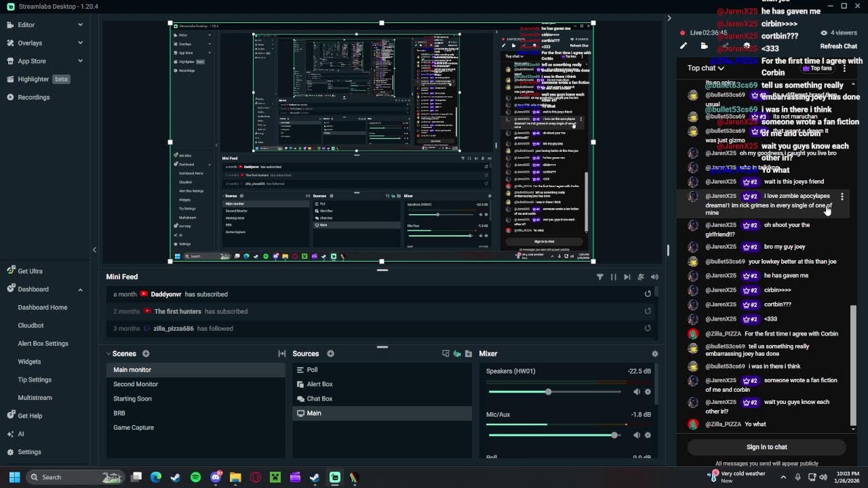Add a new source

(330, 354)
